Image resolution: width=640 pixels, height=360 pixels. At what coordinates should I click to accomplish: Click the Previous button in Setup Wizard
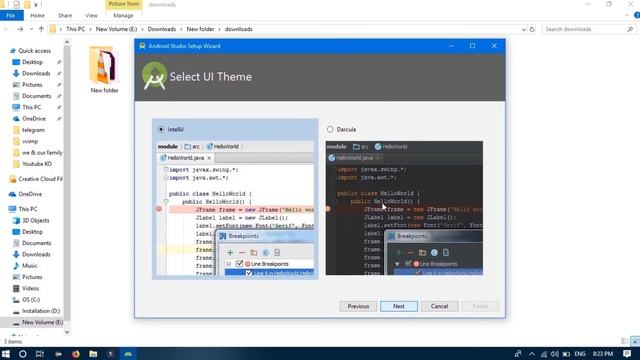tap(358, 306)
